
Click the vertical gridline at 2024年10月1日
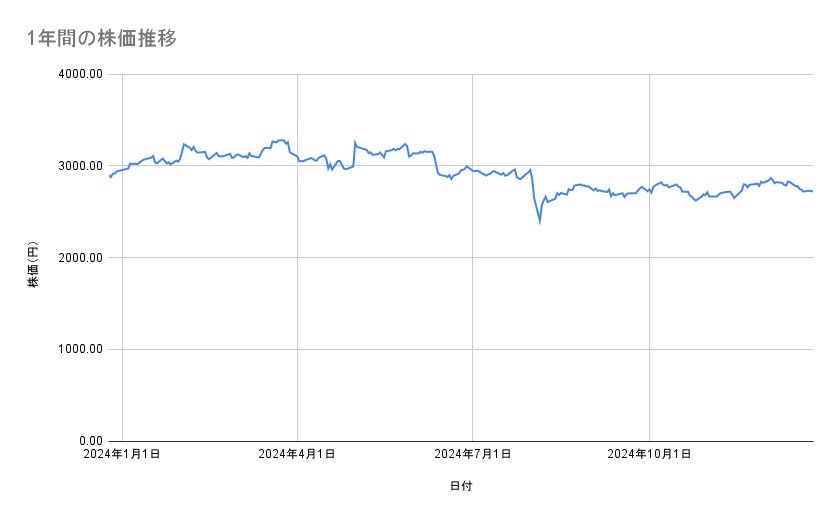click(x=650, y=320)
